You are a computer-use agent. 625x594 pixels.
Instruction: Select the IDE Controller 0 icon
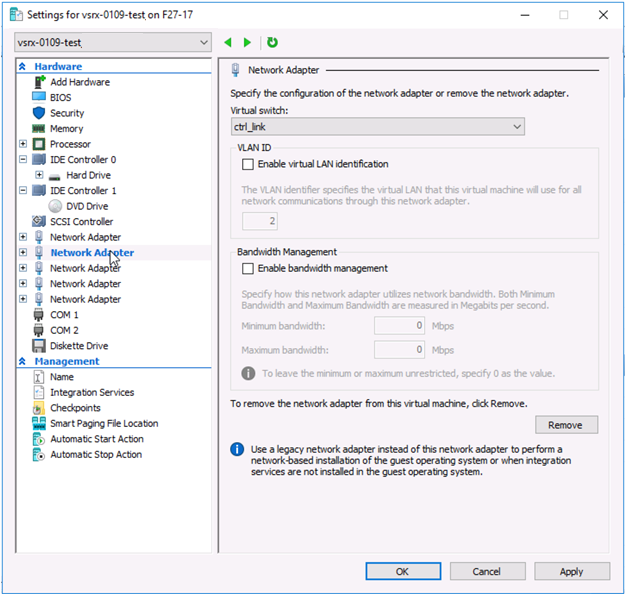coord(39,159)
